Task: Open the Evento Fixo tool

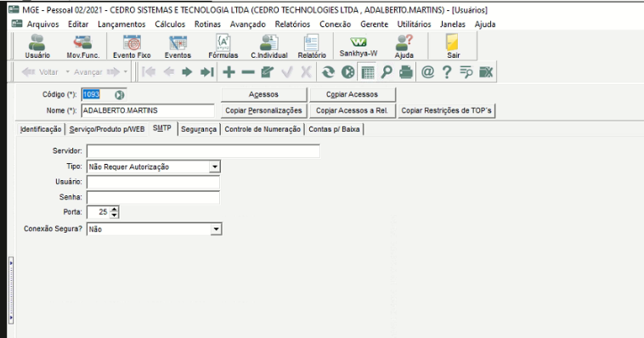Action: 132,46
